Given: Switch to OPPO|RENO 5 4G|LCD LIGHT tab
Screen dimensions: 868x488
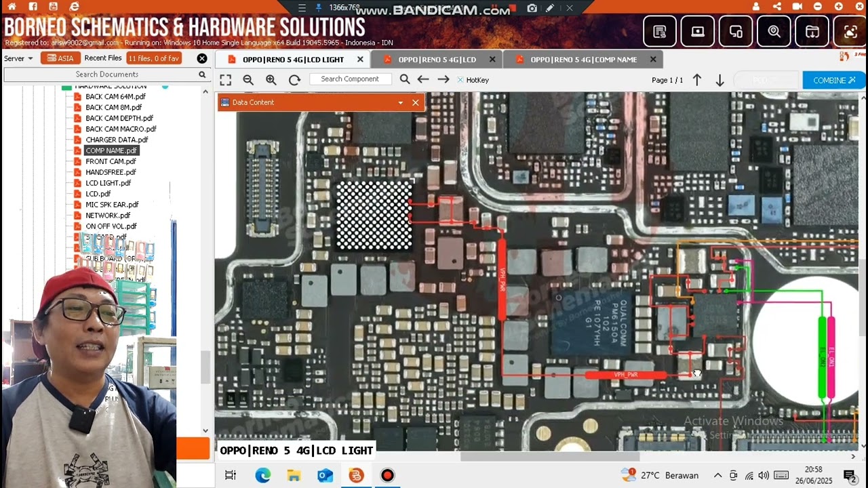Looking at the screenshot, I should tap(293, 60).
